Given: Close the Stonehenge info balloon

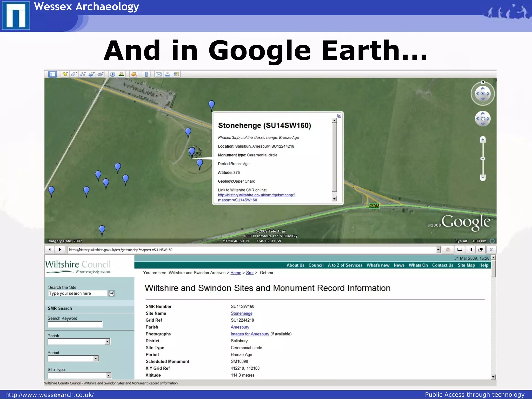Looking at the screenshot, I should pyautogui.click(x=339, y=116).
